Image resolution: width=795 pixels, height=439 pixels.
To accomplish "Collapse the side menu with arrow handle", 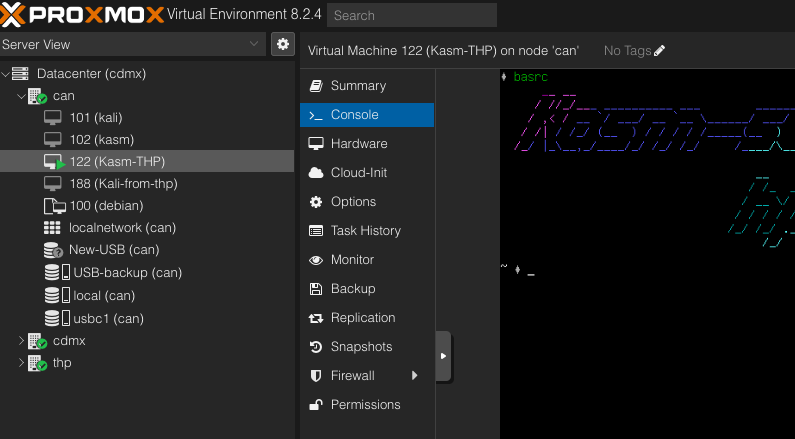I will (443, 356).
